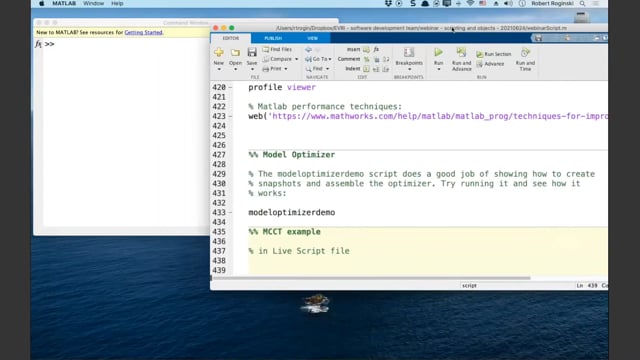
Task: Click the Open folder icon
Action: [x=235, y=52]
